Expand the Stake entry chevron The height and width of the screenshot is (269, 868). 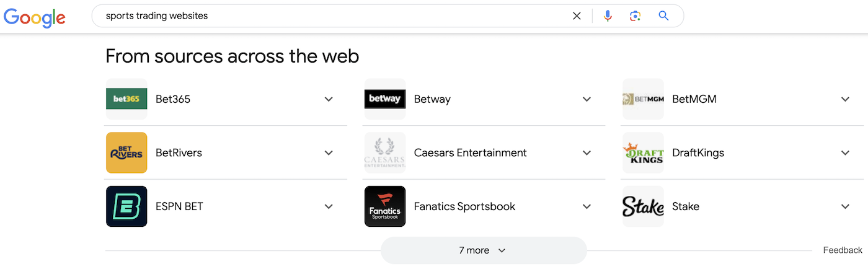tap(845, 206)
